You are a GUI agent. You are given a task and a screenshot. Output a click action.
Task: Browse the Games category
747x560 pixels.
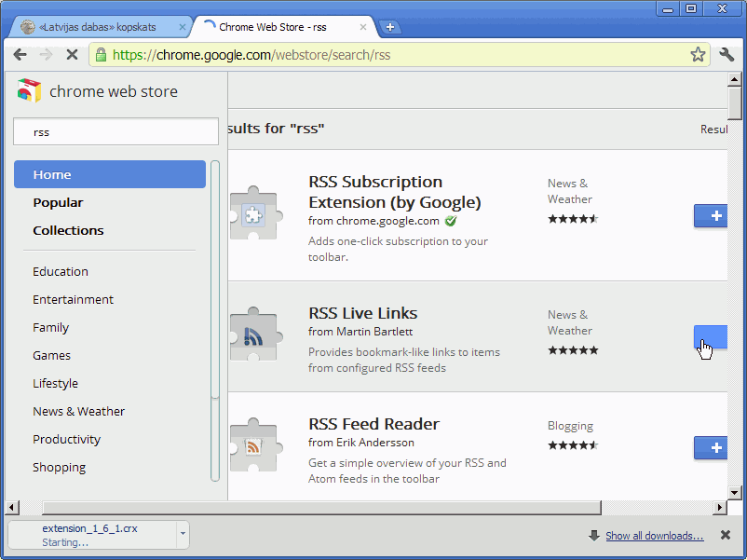pyautogui.click(x=51, y=356)
